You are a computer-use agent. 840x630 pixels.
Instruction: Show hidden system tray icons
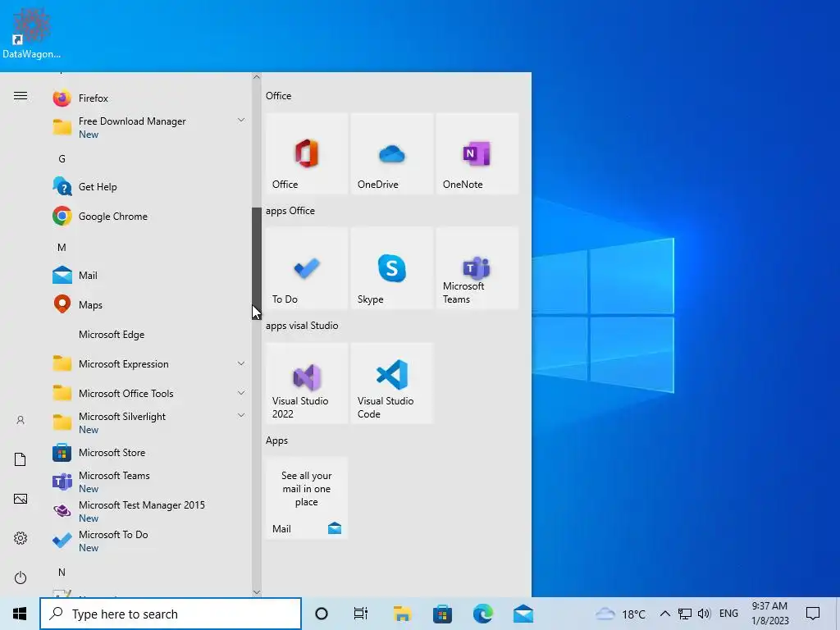664,614
